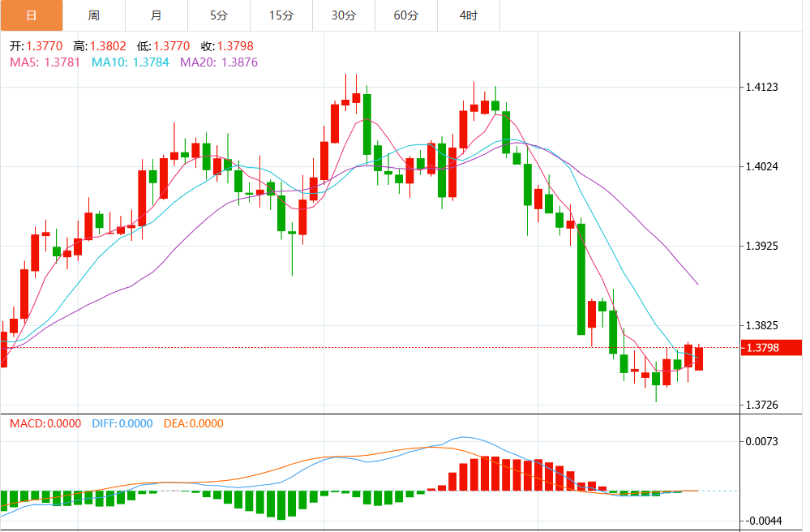
Task: Click the DEA value label
Action: [x=193, y=423]
